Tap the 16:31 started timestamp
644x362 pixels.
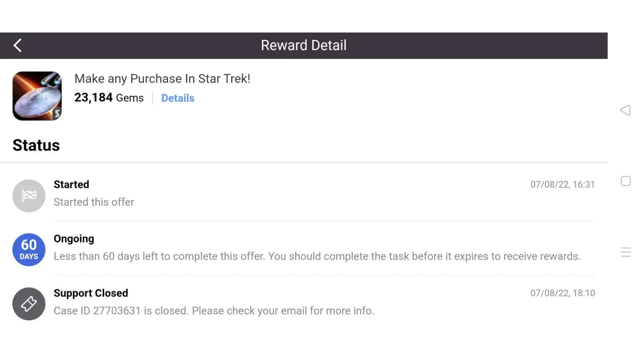pyautogui.click(x=563, y=185)
